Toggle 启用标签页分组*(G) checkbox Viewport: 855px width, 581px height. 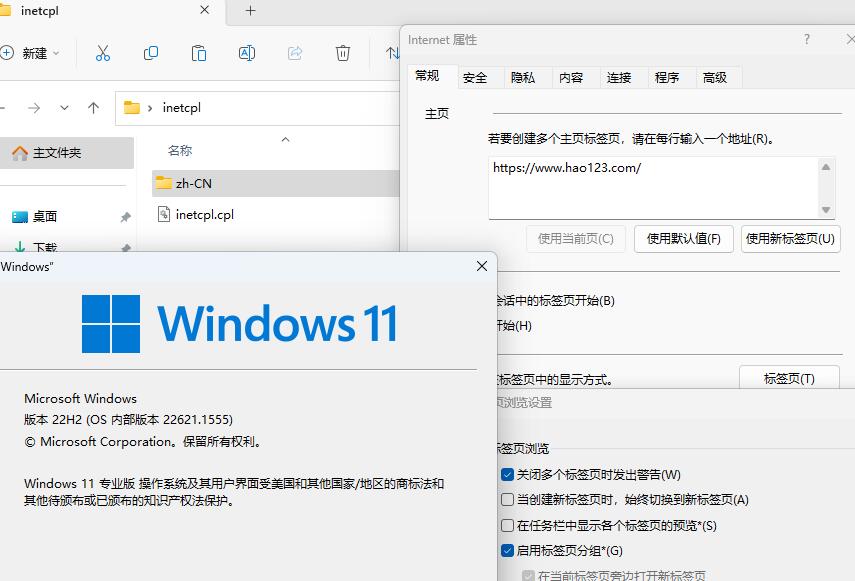(x=507, y=550)
